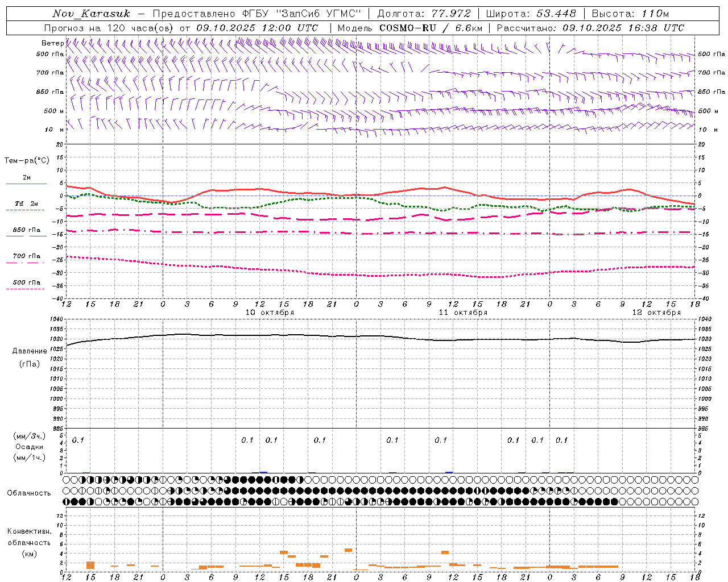Click the station name Nov_Karasuk
Viewport: 728px width, 582px height.
click(92, 14)
